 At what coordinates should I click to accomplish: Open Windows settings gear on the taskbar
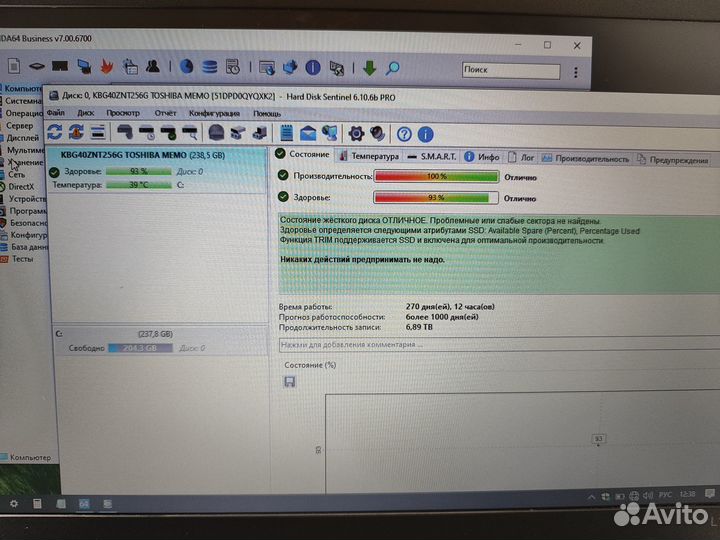[14, 503]
